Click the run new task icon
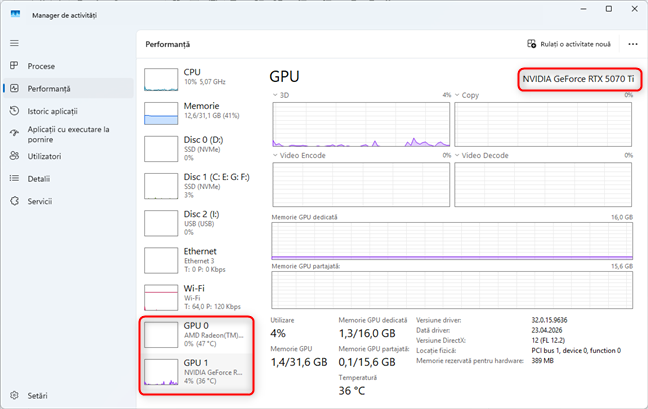The height and width of the screenshot is (409, 648). pos(531,44)
